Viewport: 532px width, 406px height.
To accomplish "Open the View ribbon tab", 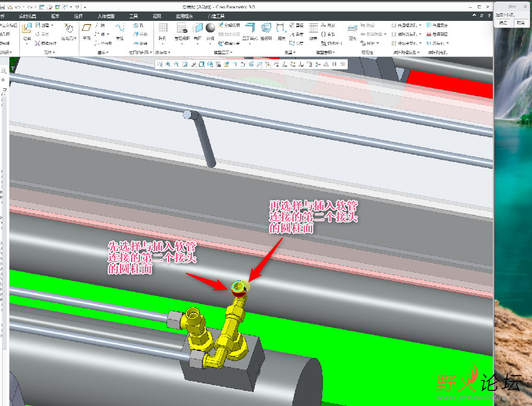I will pos(157,16).
